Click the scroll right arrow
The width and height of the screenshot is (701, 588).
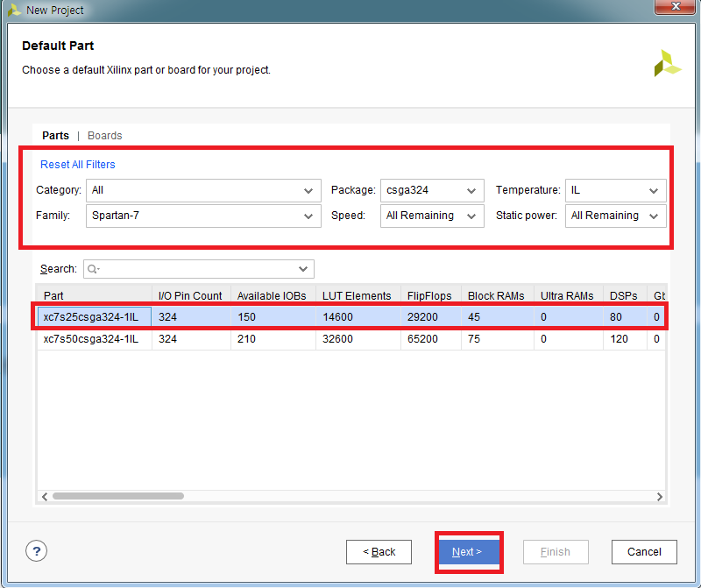[x=660, y=496]
